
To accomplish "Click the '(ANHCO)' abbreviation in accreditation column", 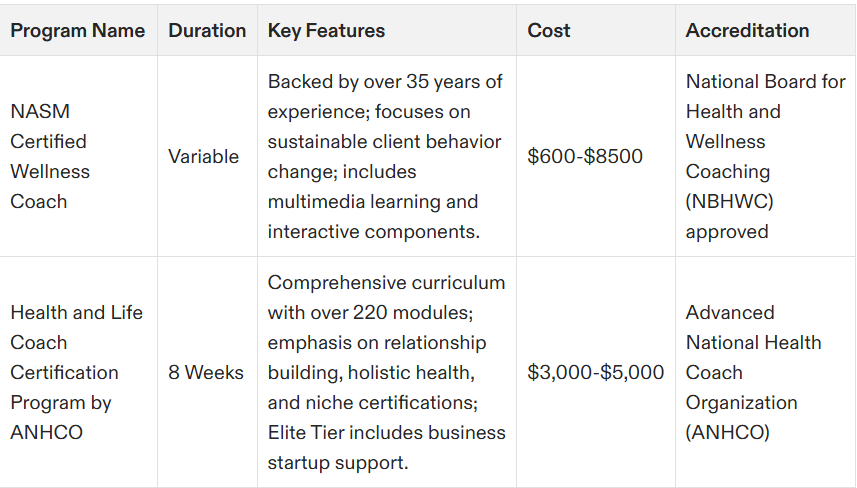I will point(727,433).
